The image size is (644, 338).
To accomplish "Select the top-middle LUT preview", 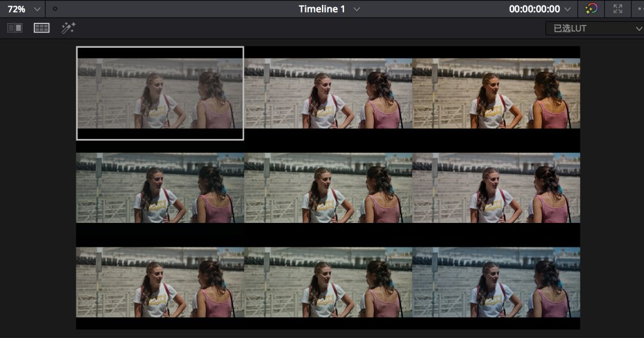I will [328, 93].
